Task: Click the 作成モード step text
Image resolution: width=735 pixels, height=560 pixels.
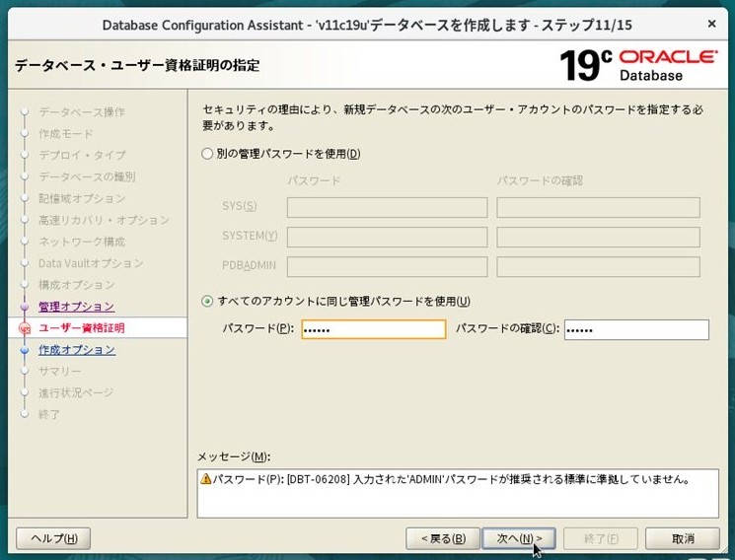Action: pyautogui.click(x=66, y=133)
